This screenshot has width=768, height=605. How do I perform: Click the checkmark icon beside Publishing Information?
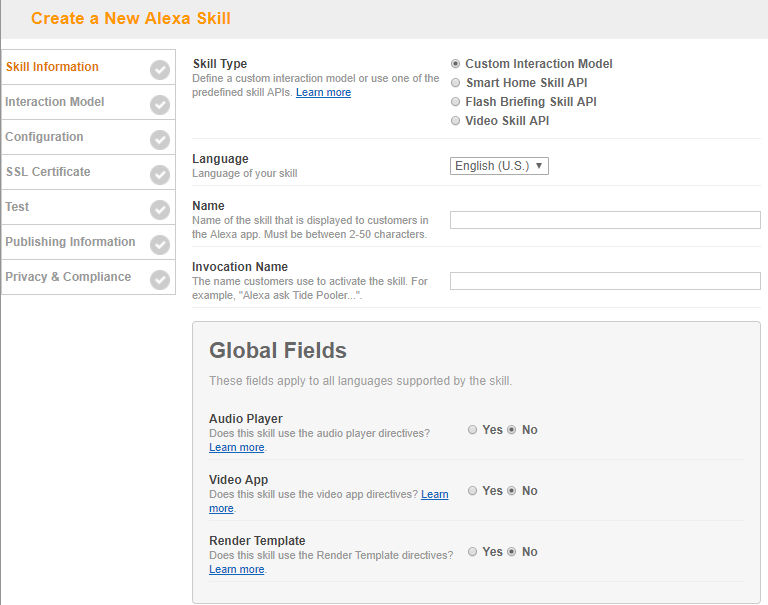tap(160, 244)
